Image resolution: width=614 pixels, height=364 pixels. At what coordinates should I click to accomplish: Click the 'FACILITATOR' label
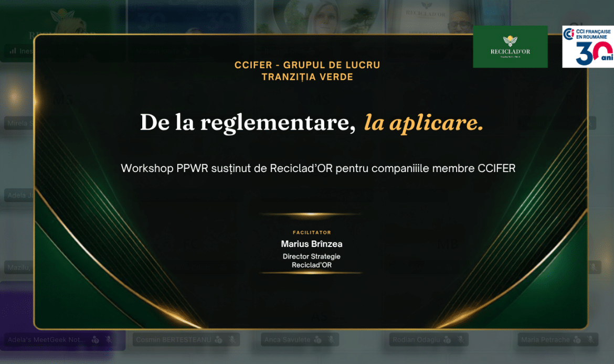[x=312, y=232]
